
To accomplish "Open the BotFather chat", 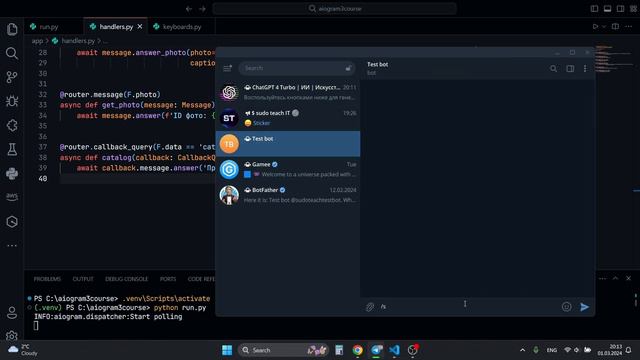I will pos(288,195).
